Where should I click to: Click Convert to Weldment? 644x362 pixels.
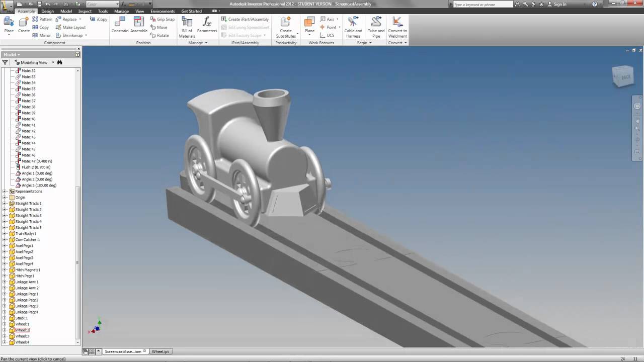click(397, 27)
